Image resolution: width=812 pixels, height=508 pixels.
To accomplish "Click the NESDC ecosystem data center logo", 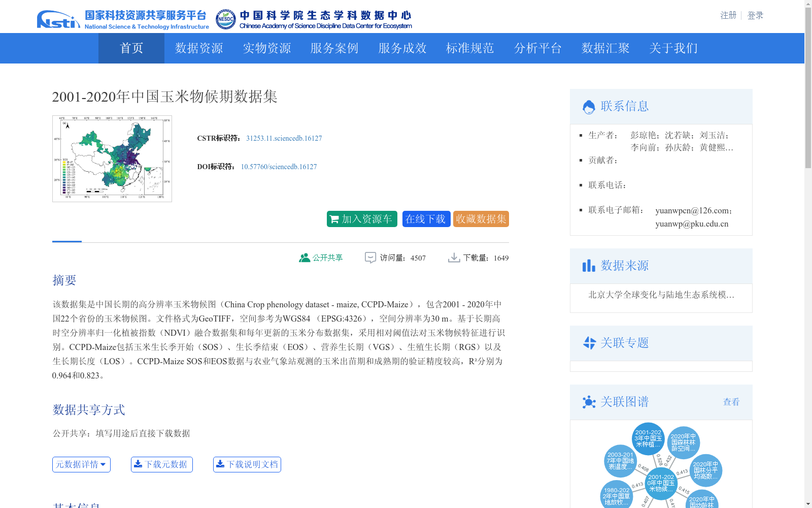I will click(314, 19).
